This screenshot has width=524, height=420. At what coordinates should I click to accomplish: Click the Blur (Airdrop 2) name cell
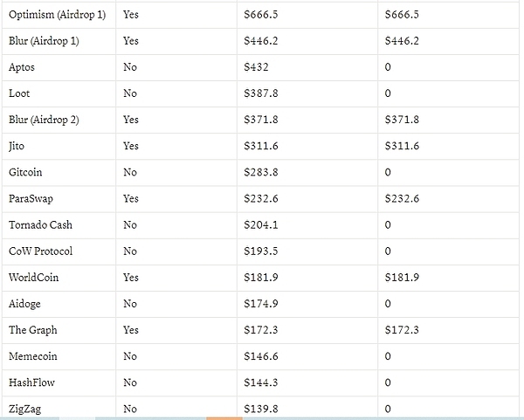[44, 120]
